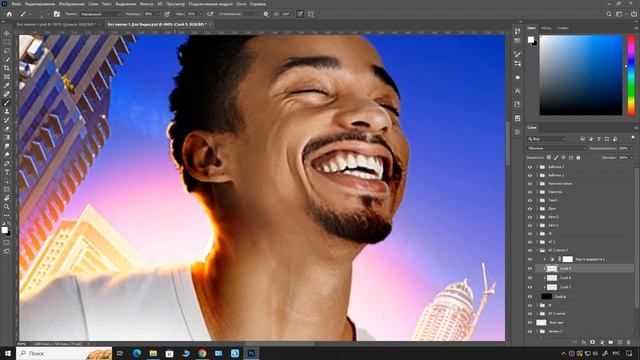640x360 pixels.
Task: Select the Brush tool in the toolbox
Action: click(7, 102)
